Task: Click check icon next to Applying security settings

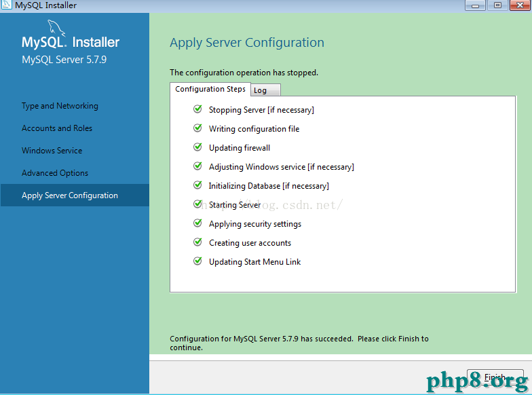Action: [x=197, y=223]
